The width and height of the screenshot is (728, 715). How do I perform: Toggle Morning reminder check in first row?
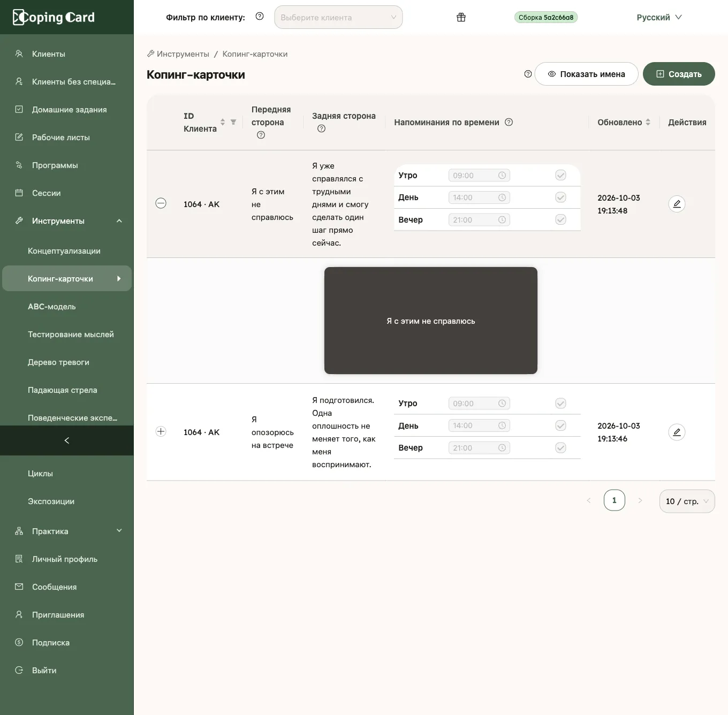(x=560, y=175)
